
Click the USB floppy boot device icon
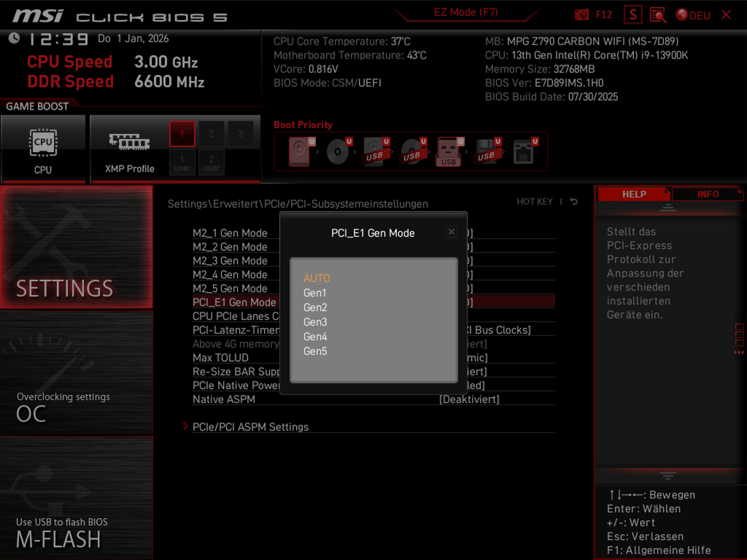coord(487,151)
